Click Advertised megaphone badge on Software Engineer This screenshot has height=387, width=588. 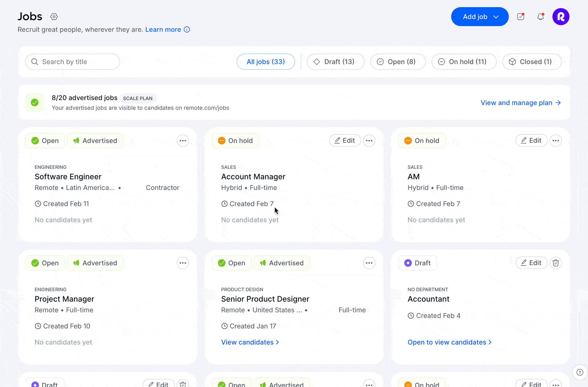click(x=95, y=141)
